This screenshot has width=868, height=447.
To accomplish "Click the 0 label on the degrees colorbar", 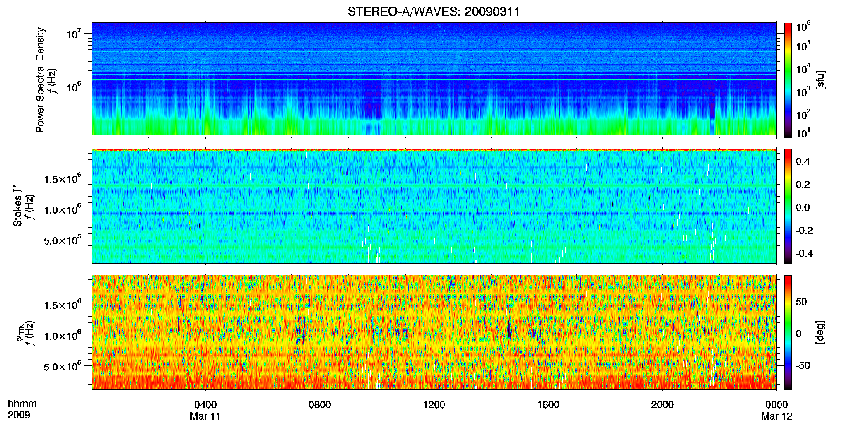I will point(798,334).
